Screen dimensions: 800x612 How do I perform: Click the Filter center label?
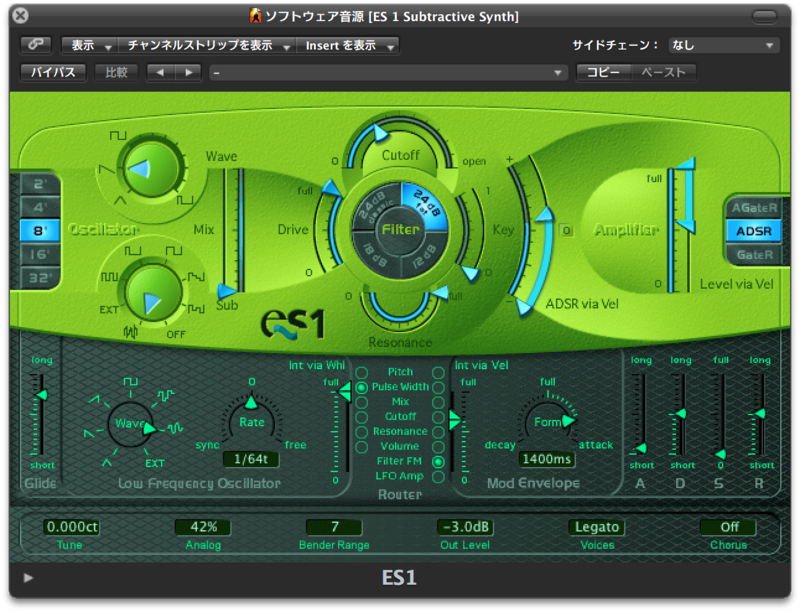tap(401, 230)
